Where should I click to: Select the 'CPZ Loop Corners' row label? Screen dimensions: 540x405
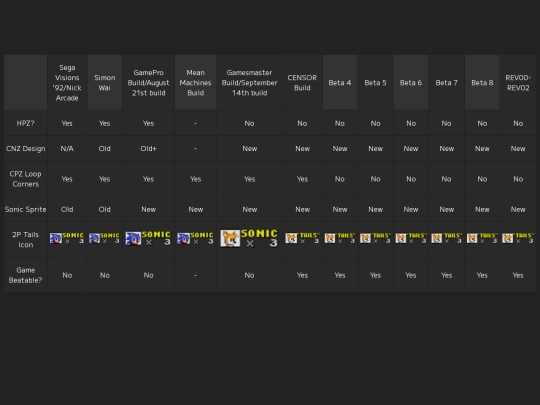[x=25, y=179]
